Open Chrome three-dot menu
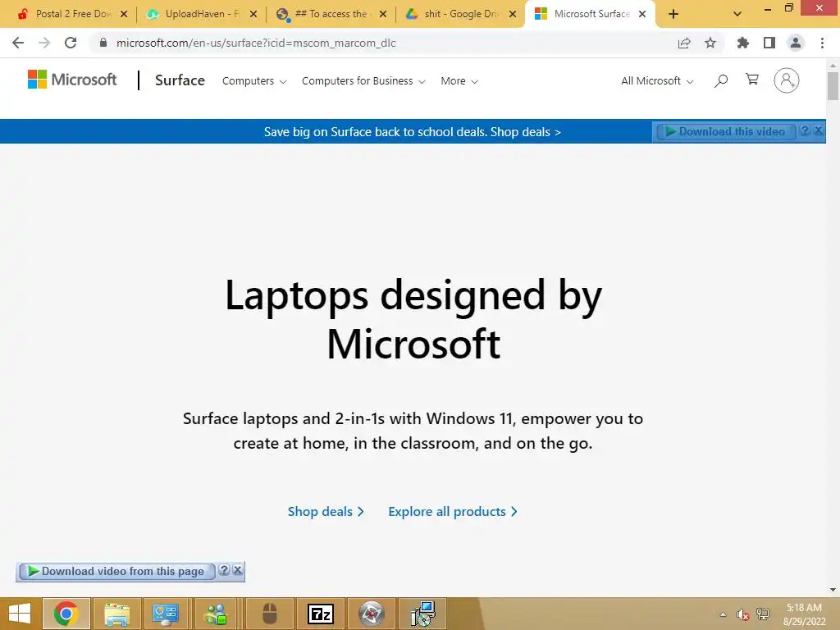Image resolution: width=840 pixels, height=630 pixels. 822,43
